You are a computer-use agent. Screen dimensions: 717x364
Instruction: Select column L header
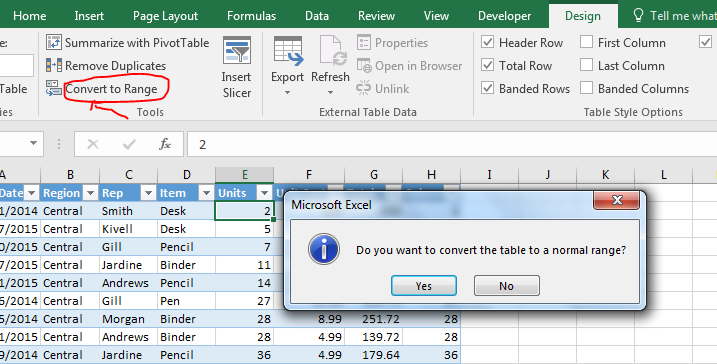click(663, 175)
